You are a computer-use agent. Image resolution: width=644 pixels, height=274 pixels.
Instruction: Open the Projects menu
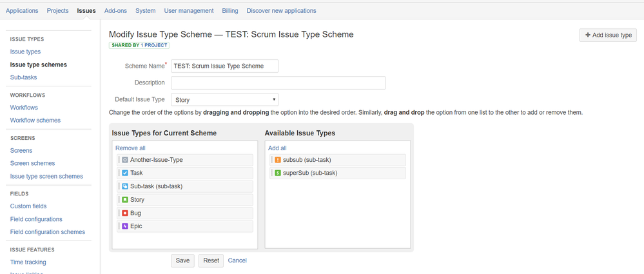[57, 11]
